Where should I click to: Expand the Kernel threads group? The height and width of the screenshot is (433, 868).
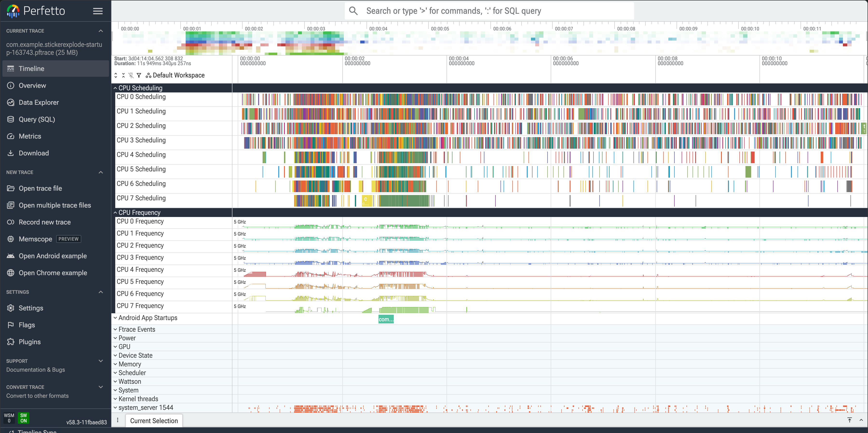(x=115, y=399)
